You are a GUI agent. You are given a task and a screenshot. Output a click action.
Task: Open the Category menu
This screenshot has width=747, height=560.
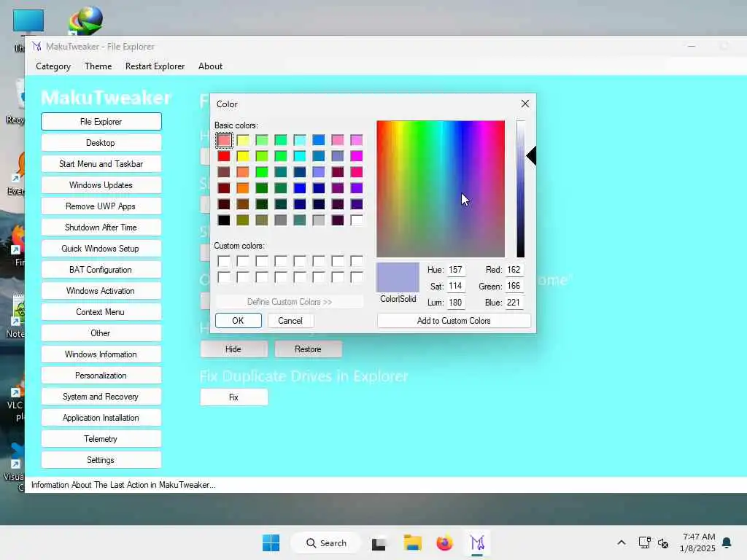[x=53, y=66]
